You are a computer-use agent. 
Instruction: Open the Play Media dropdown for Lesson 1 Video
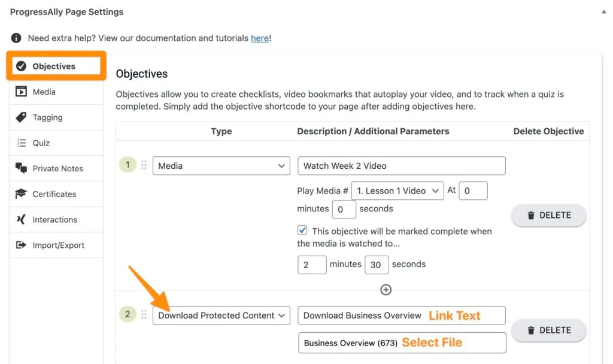[397, 190]
